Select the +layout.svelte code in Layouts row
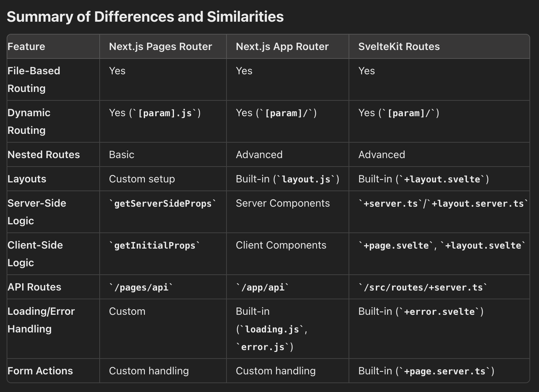The image size is (539, 392). pyautogui.click(x=442, y=179)
